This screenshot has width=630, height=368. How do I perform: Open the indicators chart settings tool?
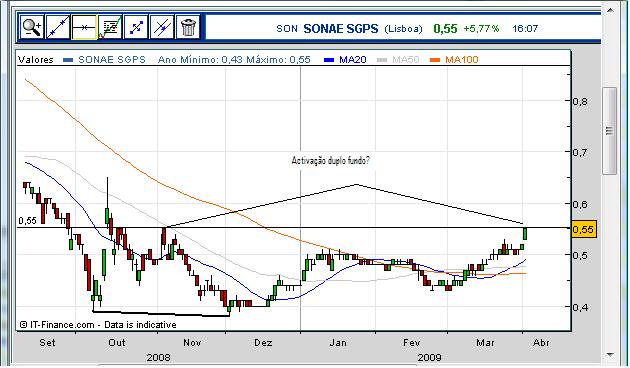coord(110,27)
